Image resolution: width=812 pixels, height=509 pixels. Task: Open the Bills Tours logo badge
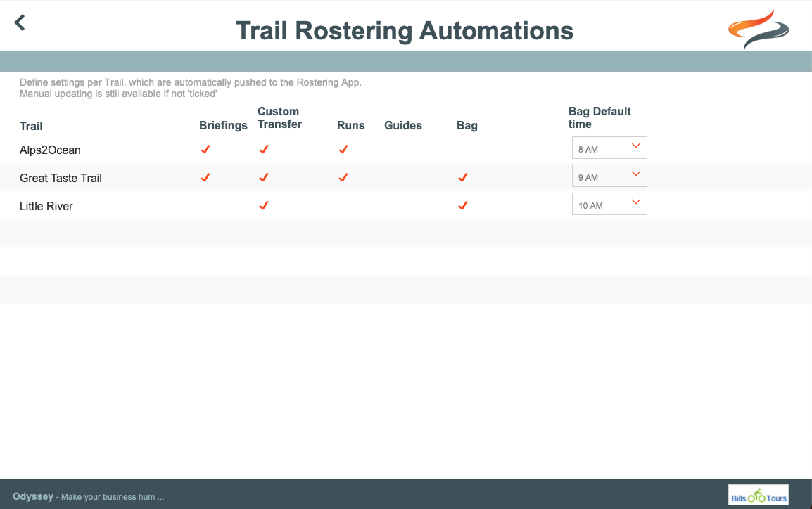759,495
